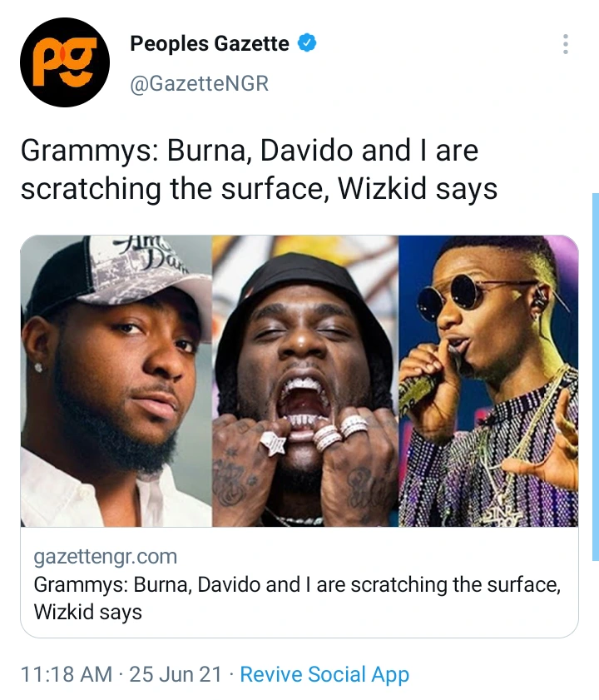Click the 25 Jun 21 date
The width and height of the screenshot is (599, 700).
coord(176,674)
